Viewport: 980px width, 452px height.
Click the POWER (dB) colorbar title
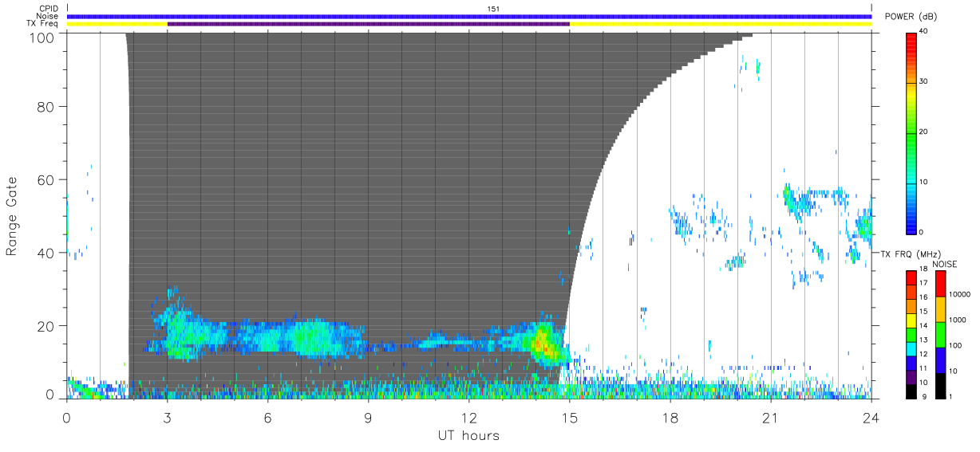911,17
